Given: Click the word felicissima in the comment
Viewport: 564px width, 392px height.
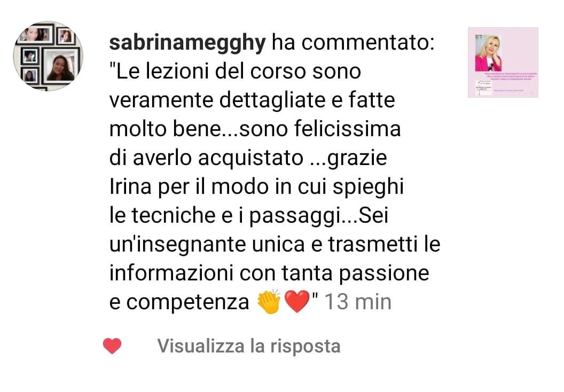Looking at the screenshot, I should 348,129.
